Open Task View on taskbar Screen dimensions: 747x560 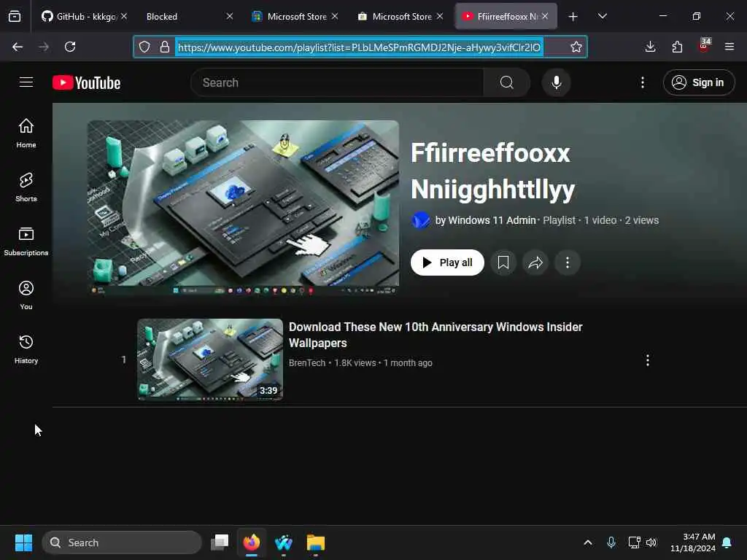tap(220, 542)
